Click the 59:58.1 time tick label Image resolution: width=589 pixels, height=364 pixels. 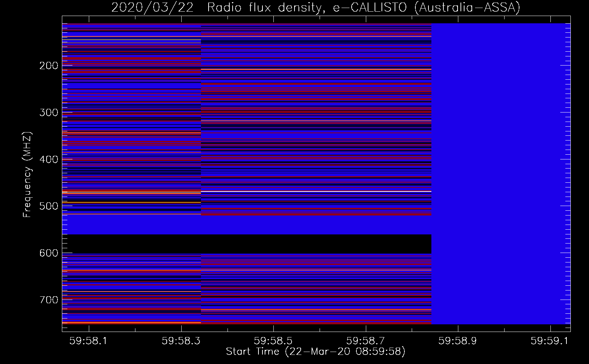pyautogui.click(x=88, y=341)
